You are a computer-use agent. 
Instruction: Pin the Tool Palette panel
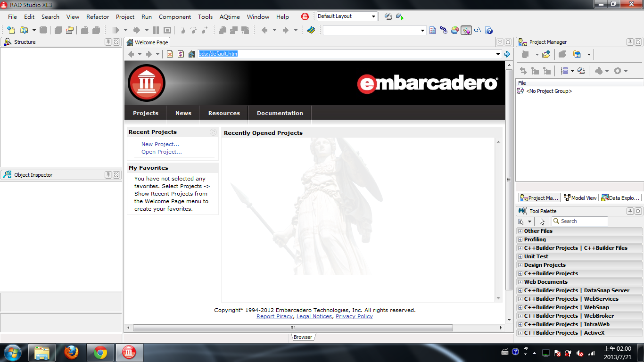(x=630, y=211)
